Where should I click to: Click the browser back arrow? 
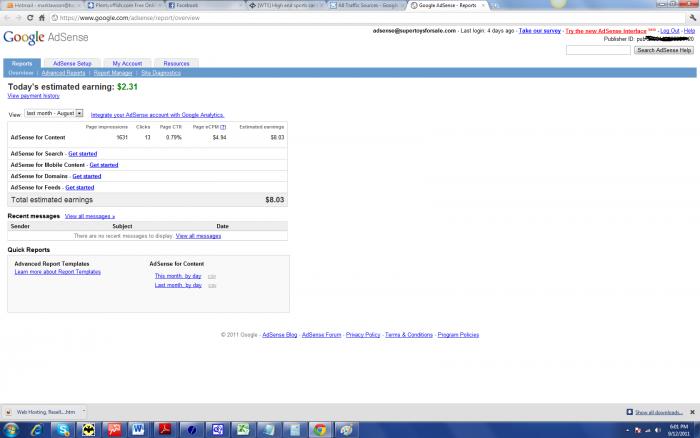pyautogui.click(x=7, y=18)
